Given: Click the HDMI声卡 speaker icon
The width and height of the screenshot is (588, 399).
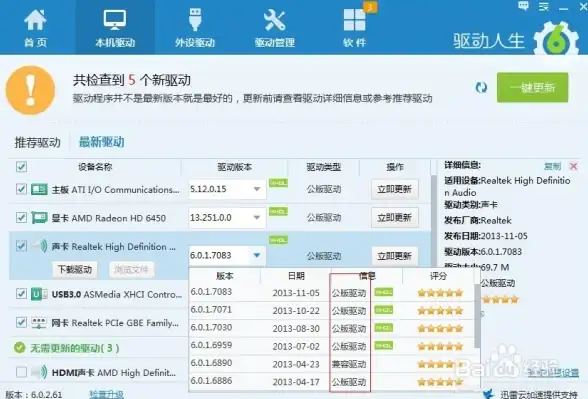Looking at the screenshot, I should point(39,372).
